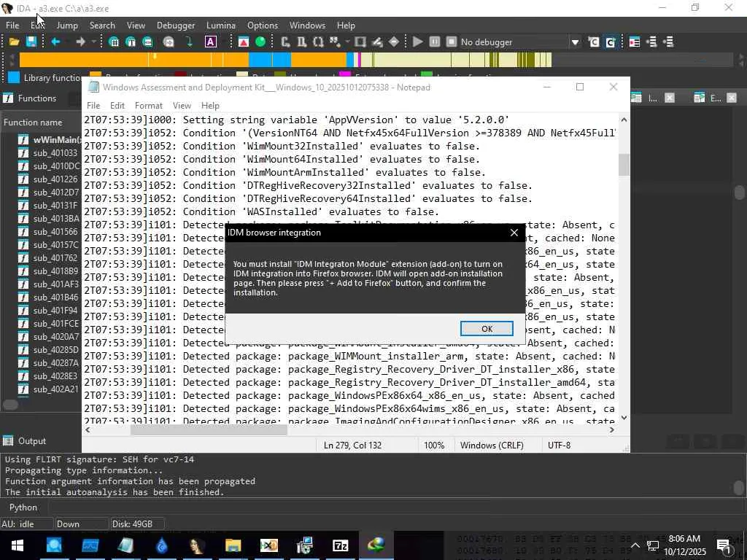
Task: Open the Windows notification center
Action: tap(724, 545)
